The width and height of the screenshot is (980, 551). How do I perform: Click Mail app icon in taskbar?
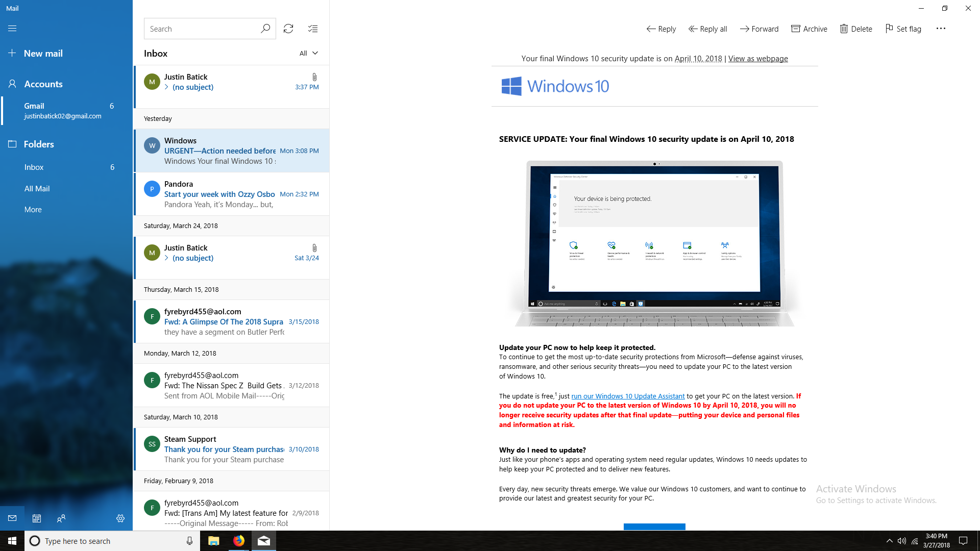point(264,541)
